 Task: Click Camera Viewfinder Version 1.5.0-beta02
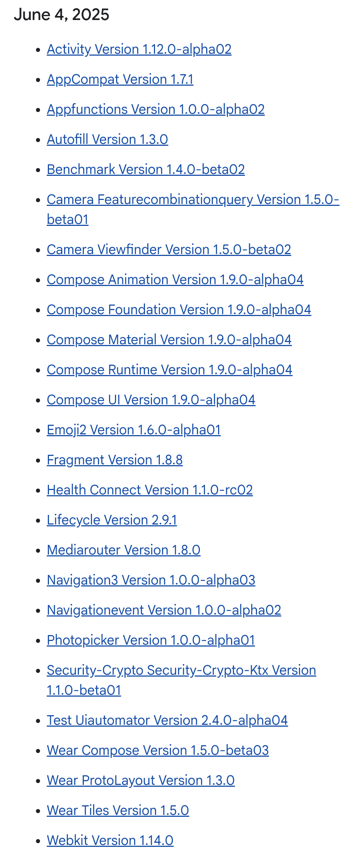(x=169, y=250)
